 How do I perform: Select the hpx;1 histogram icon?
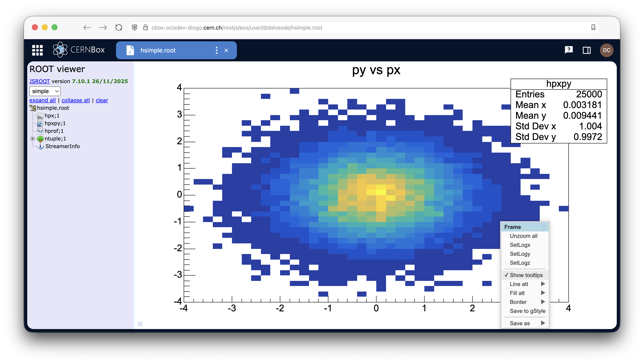click(40, 116)
